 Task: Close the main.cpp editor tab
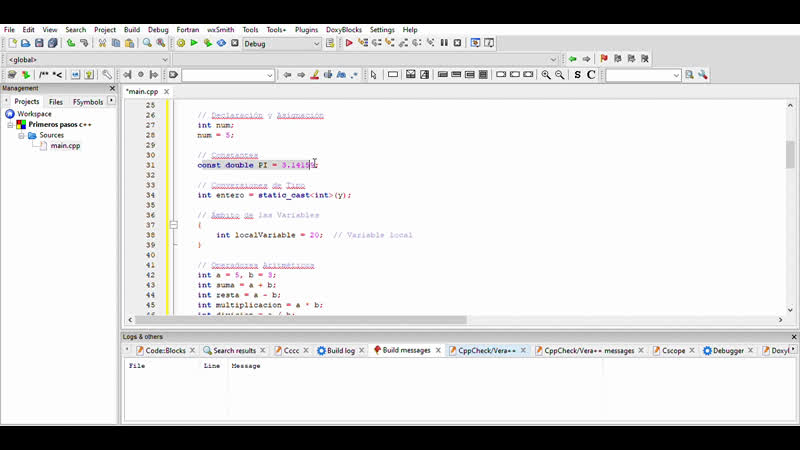166,92
